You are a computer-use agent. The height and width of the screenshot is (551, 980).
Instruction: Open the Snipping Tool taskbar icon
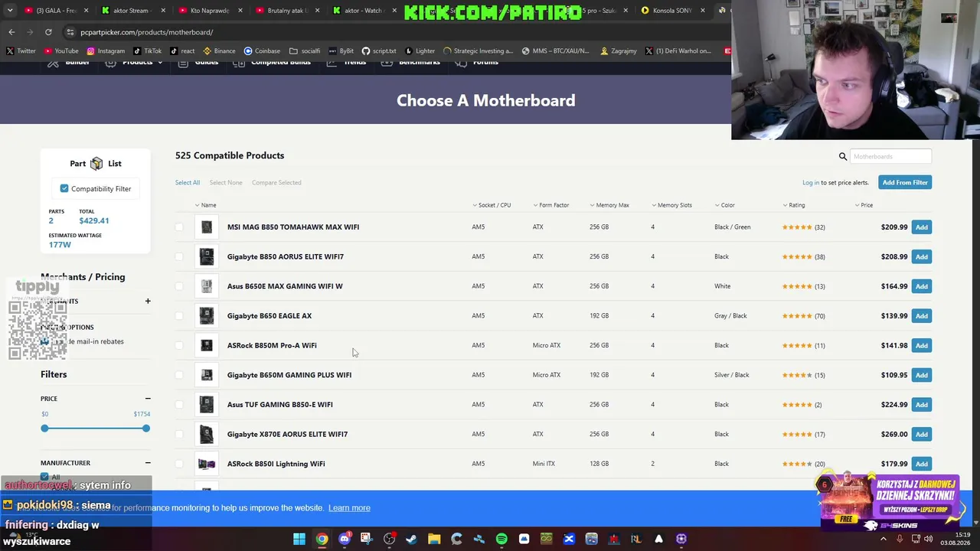[366, 539]
